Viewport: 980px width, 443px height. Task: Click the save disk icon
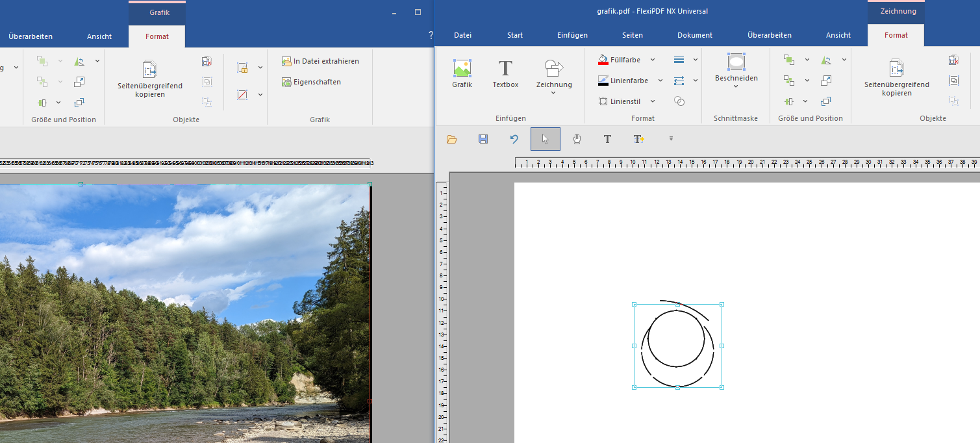pos(483,139)
